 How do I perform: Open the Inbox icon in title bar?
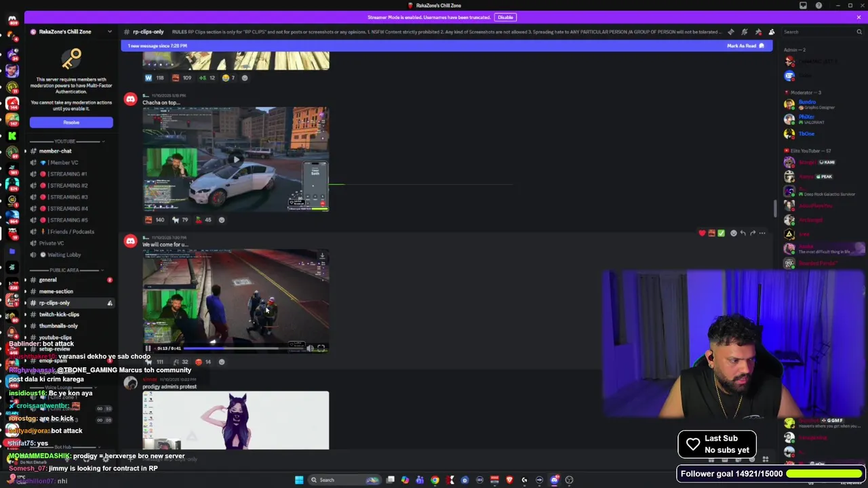pos(803,5)
